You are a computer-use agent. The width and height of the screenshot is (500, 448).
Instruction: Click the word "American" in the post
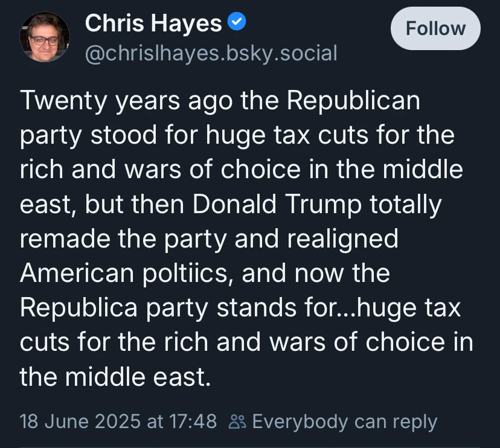(x=75, y=274)
